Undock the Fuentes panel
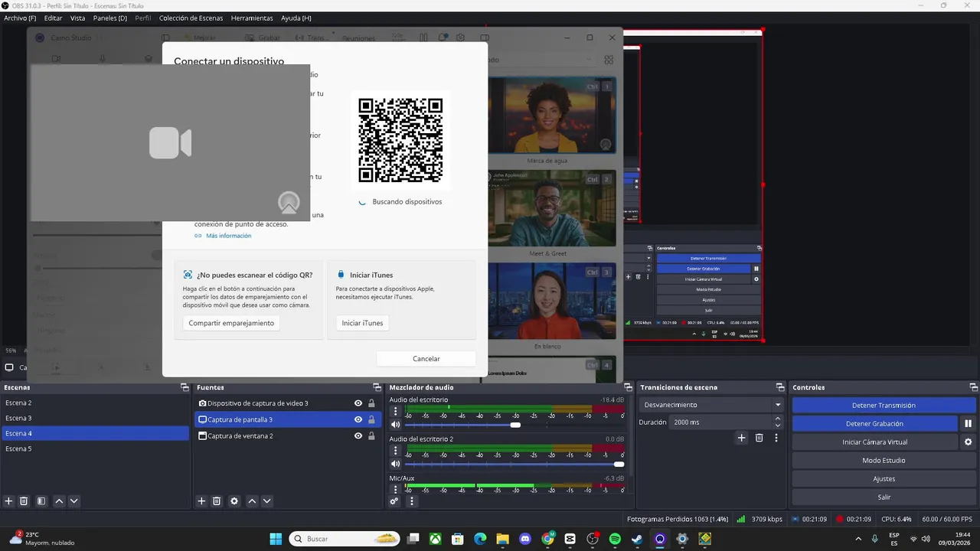980x551 pixels. 377,387
